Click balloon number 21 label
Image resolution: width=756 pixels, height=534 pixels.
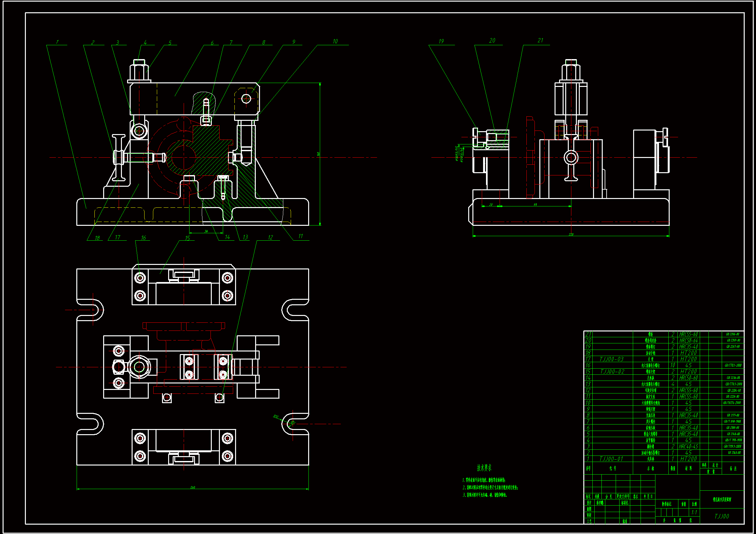(x=540, y=40)
